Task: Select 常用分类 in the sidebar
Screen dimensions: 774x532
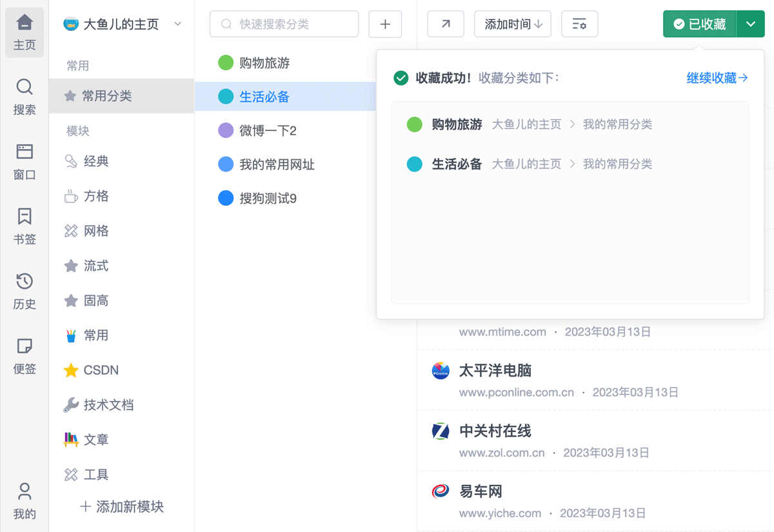Action: coord(121,96)
